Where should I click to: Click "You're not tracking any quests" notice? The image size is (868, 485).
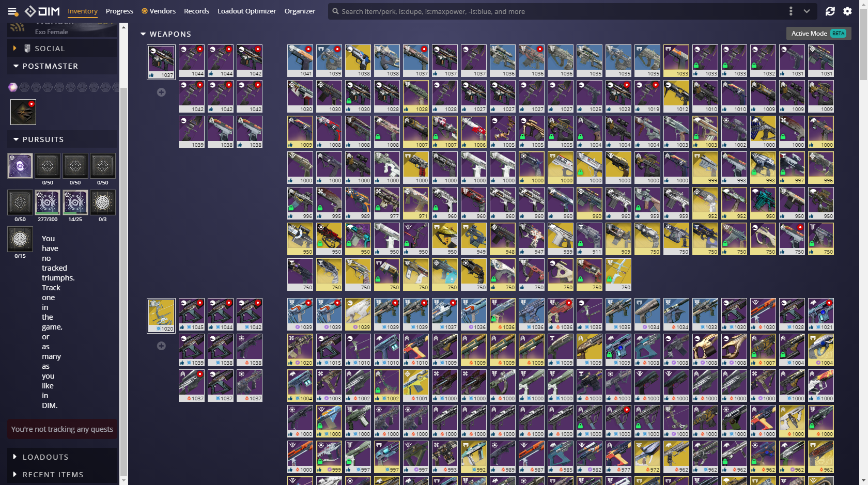(x=62, y=429)
